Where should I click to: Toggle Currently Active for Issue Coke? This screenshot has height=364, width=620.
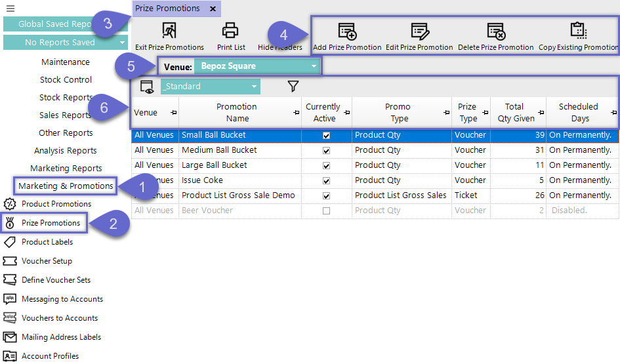pos(326,180)
